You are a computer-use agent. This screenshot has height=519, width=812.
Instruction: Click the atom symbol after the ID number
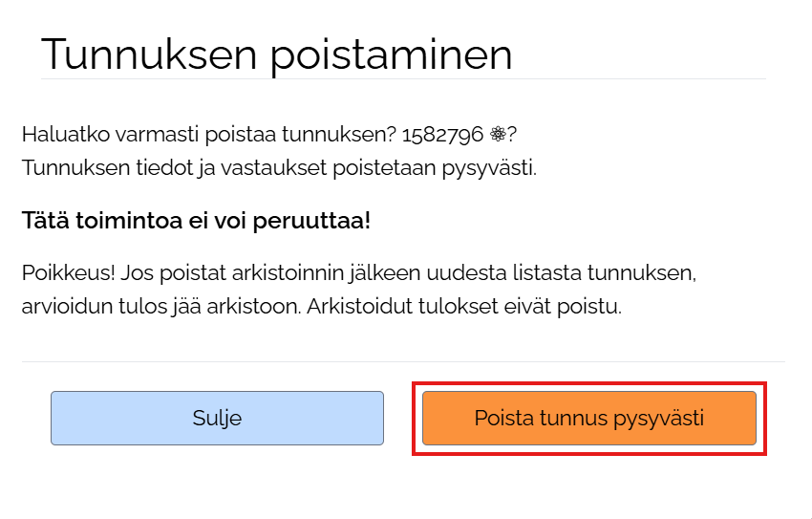pos(498,135)
